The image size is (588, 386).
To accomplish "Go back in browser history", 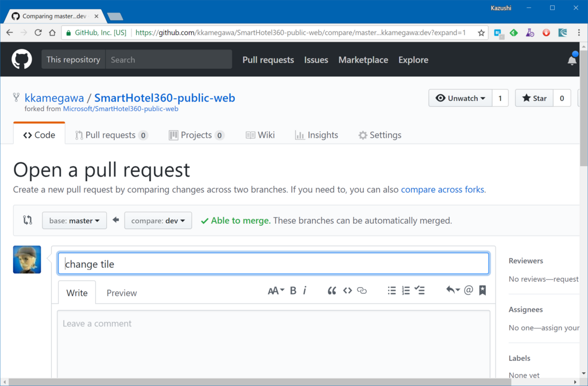I will (10, 33).
